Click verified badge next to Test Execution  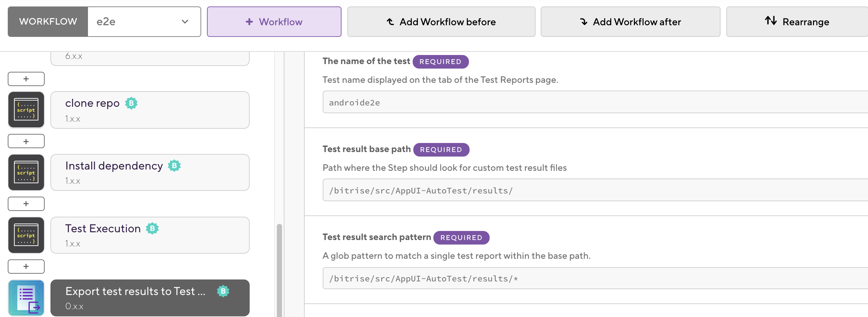pos(152,228)
